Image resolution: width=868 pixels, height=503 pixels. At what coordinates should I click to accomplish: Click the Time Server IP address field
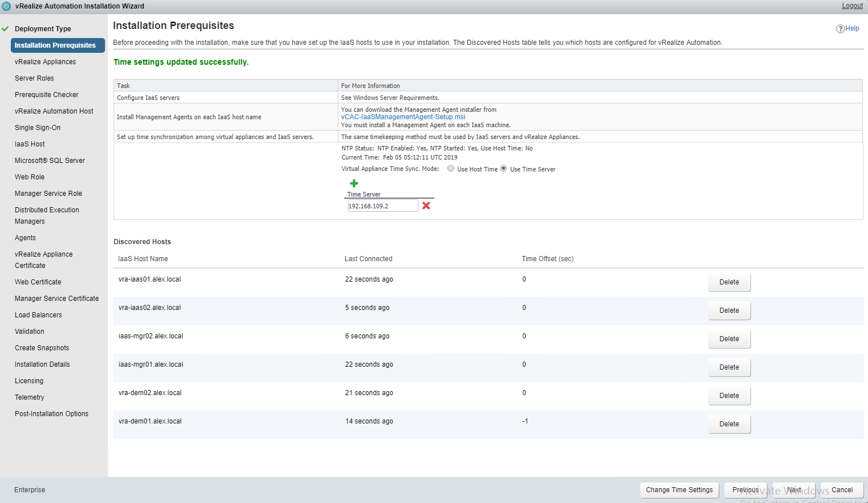coord(383,206)
